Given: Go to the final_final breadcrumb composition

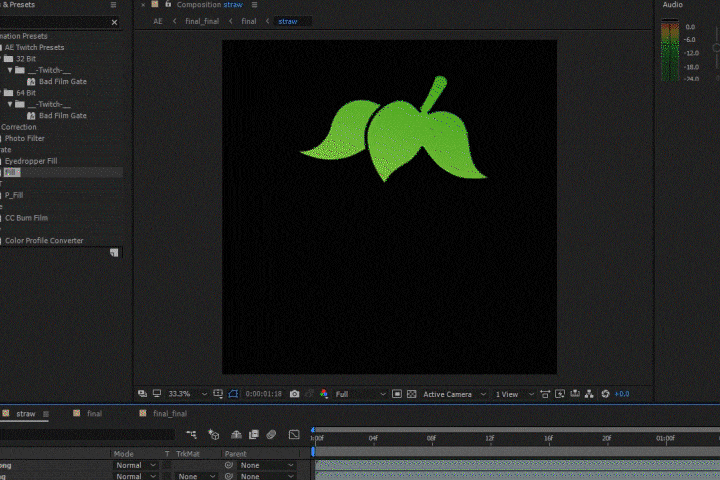Looking at the screenshot, I should click(x=202, y=21).
